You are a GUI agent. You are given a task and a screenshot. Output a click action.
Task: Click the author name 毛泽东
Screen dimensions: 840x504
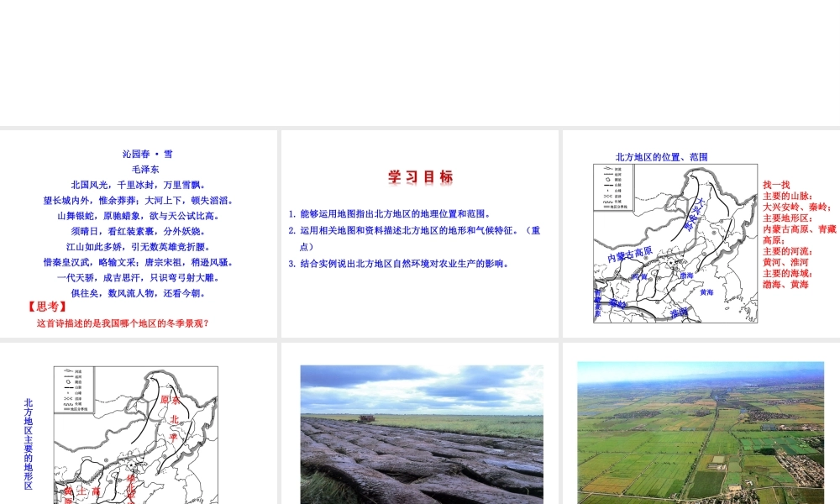click(x=145, y=169)
